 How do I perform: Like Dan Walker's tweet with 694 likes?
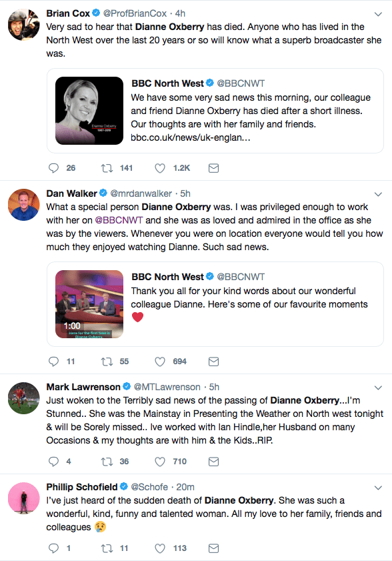pos(160,362)
